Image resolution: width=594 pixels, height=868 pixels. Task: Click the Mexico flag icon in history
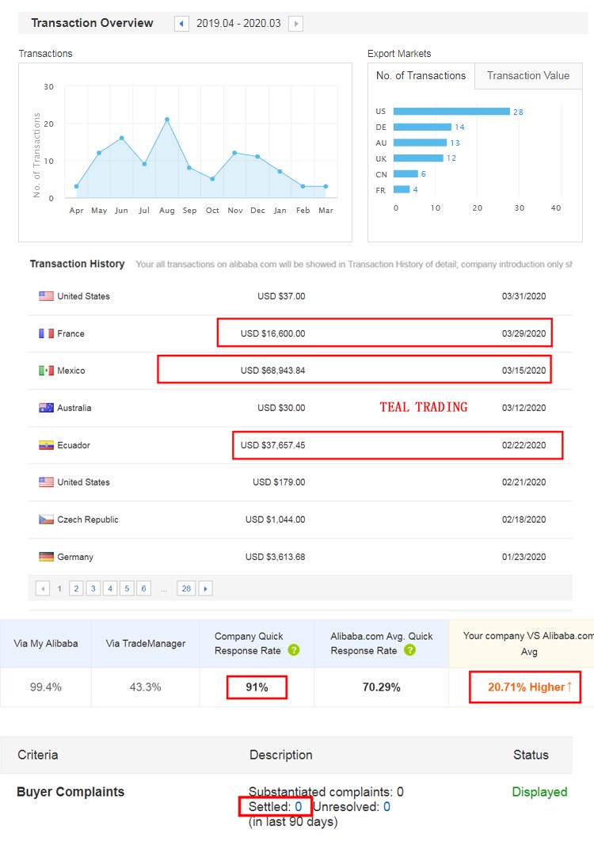tap(46, 371)
